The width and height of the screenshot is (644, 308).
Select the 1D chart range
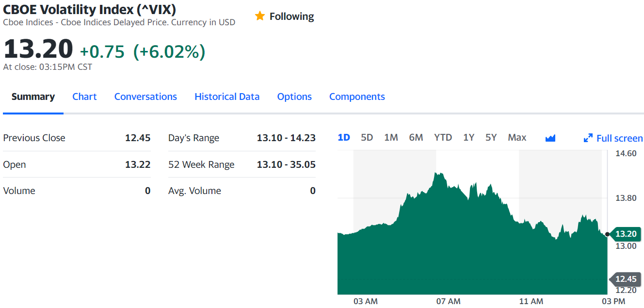coord(344,137)
